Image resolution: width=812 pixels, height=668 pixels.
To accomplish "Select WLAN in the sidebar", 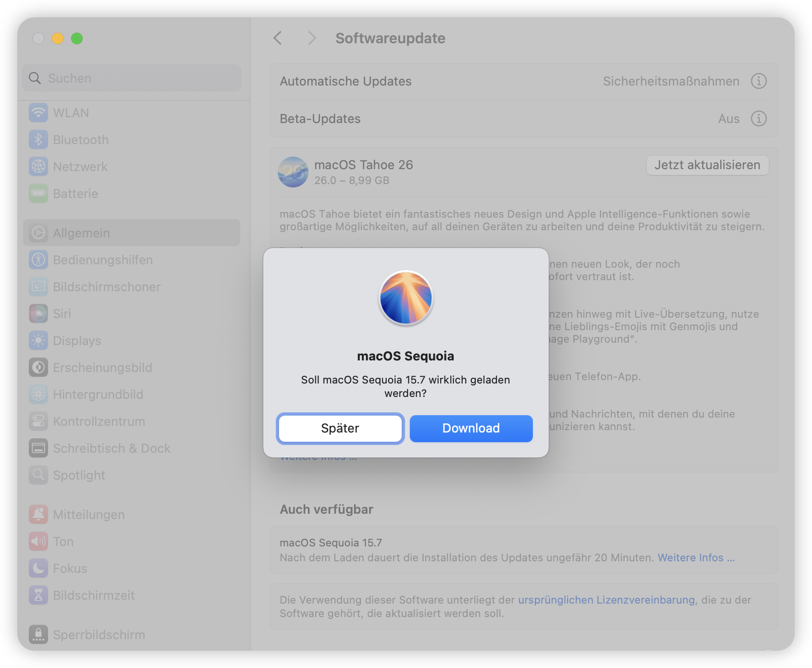I will pos(132,113).
